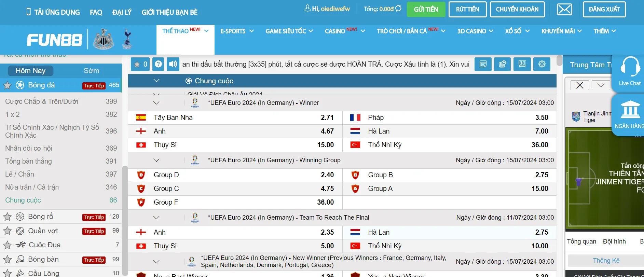Collapse the Chung cuộc header chevron
Screen dimensions: 644x277
[156, 81]
